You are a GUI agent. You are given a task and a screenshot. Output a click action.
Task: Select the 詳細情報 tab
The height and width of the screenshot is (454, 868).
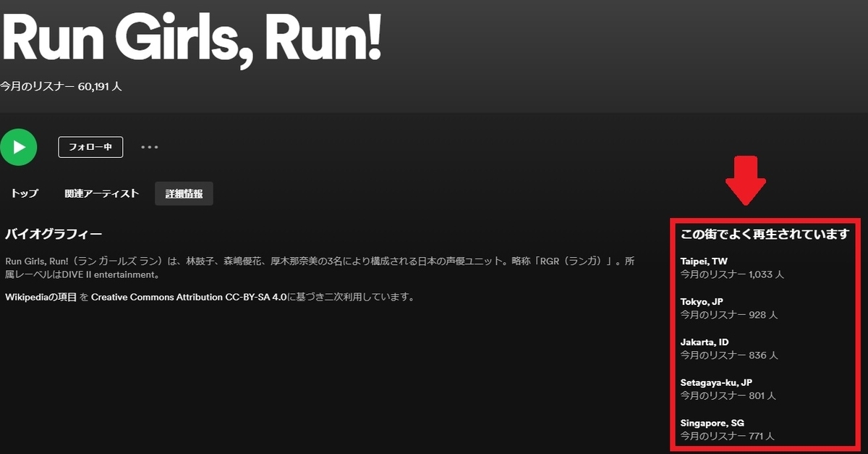point(183,193)
